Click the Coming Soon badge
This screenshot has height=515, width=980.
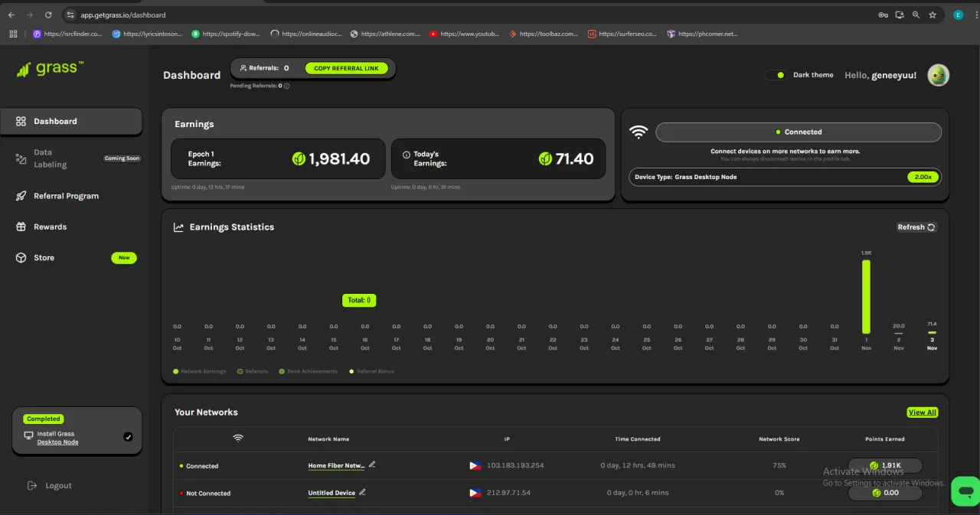tap(122, 158)
